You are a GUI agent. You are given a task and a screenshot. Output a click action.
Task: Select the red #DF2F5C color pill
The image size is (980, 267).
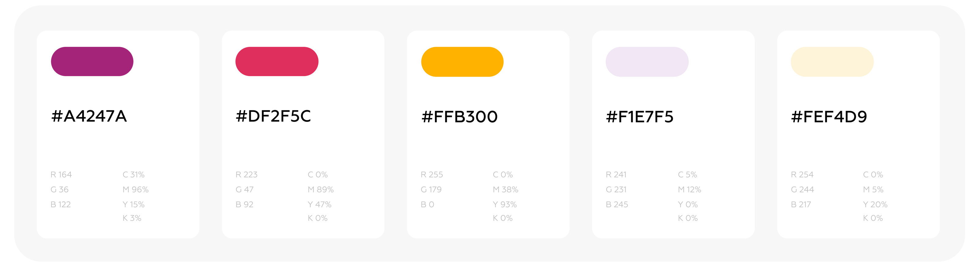coord(277,61)
